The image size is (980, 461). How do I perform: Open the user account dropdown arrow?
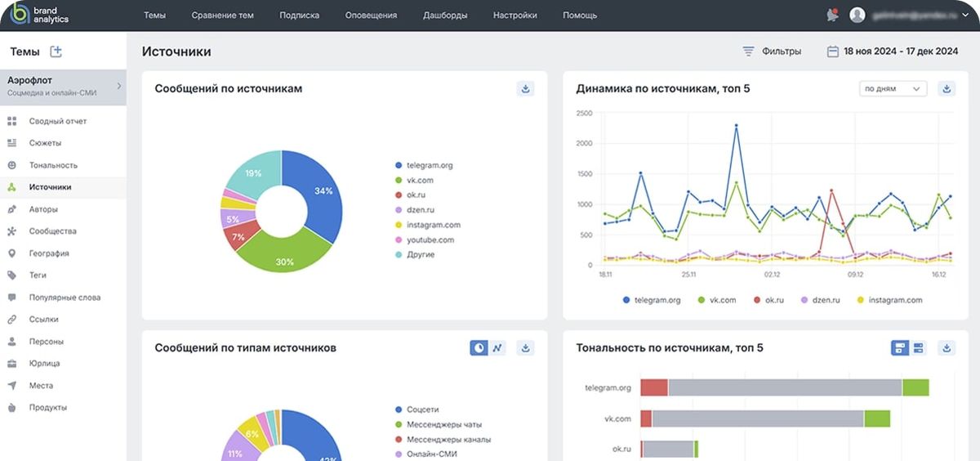964,16
